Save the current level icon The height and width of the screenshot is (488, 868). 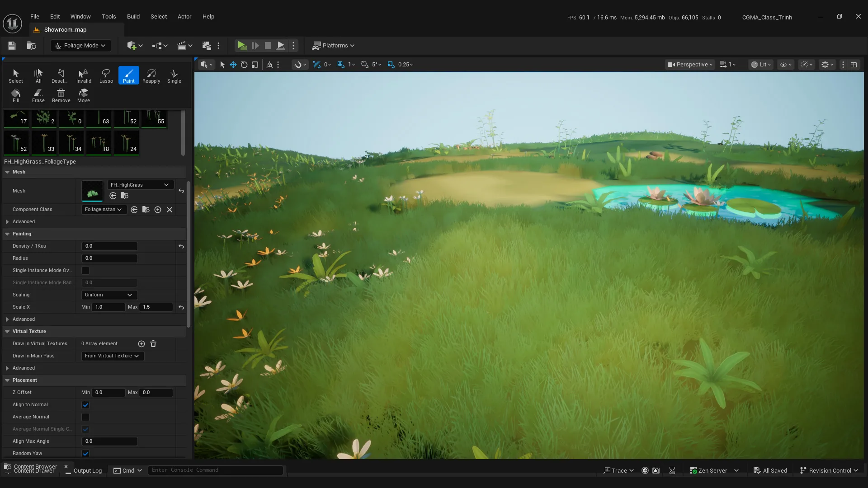point(12,46)
